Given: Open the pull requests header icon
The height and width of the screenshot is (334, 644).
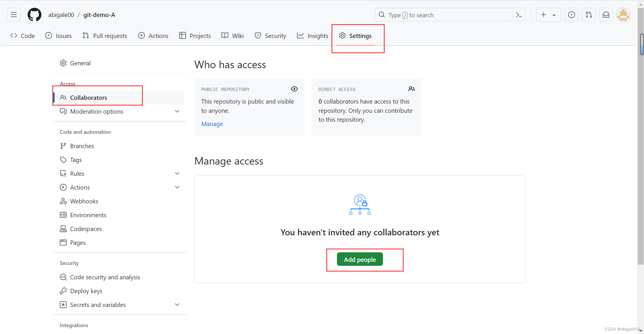Looking at the screenshot, I should tap(589, 15).
